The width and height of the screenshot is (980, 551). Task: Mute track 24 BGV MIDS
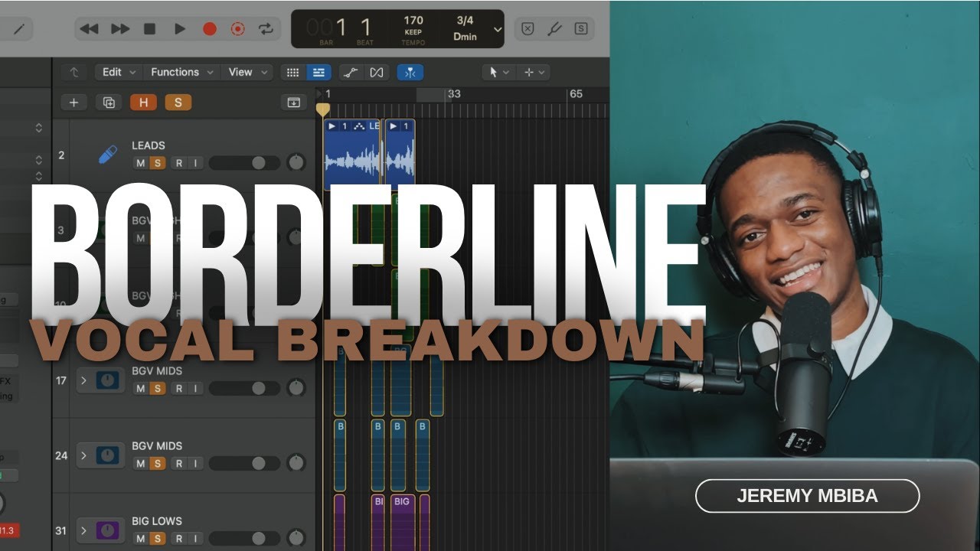tap(140, 464)
